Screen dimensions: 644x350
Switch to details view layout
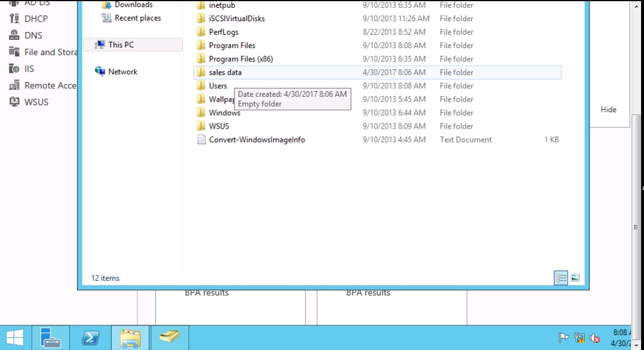561,278
